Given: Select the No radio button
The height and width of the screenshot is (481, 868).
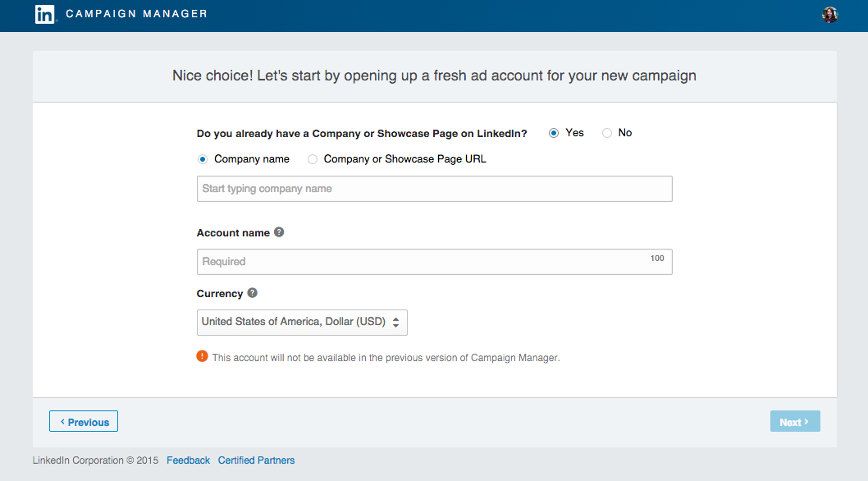Looking at the screenshot, I should pyautogui.click(x=607, y=133).
